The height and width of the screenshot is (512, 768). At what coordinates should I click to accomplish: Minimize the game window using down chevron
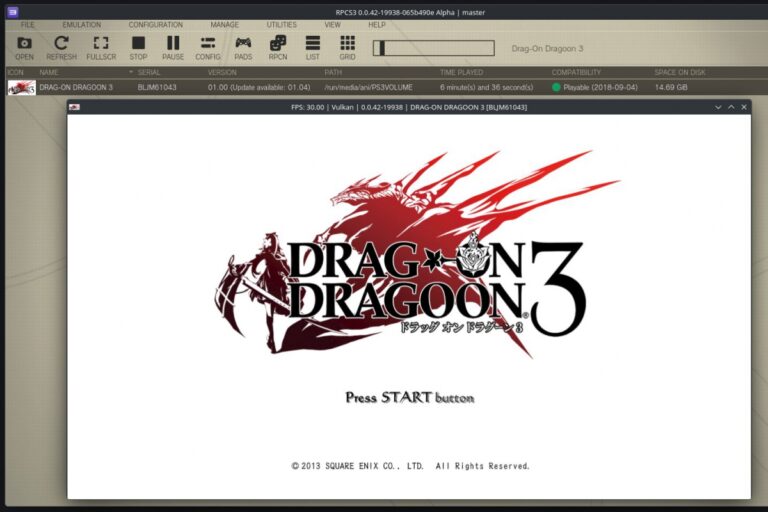pyautogui.click(x=718, y=107)
